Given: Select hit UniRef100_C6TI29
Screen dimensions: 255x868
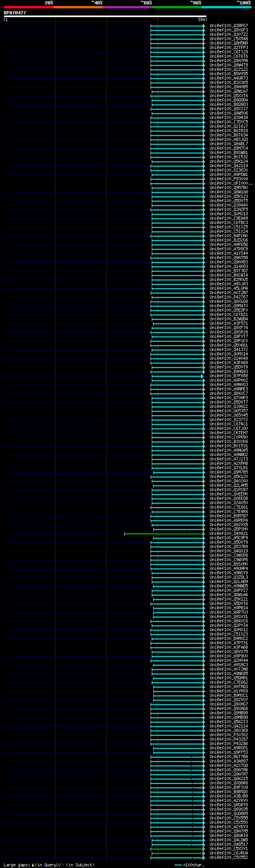Looking at the screenshot, I should (229, 52).
